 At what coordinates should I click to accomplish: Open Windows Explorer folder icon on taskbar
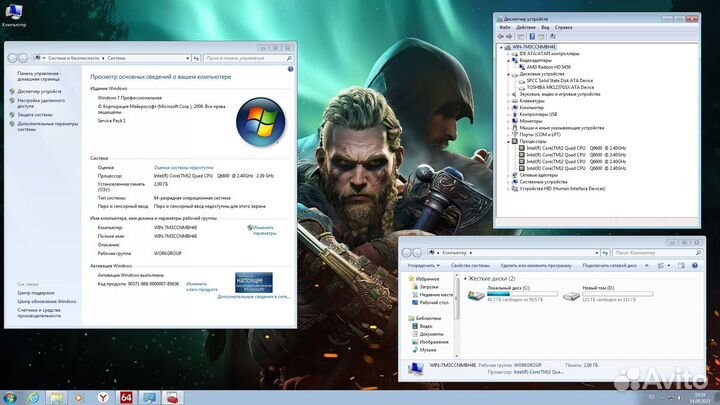[x=56, y=398]
